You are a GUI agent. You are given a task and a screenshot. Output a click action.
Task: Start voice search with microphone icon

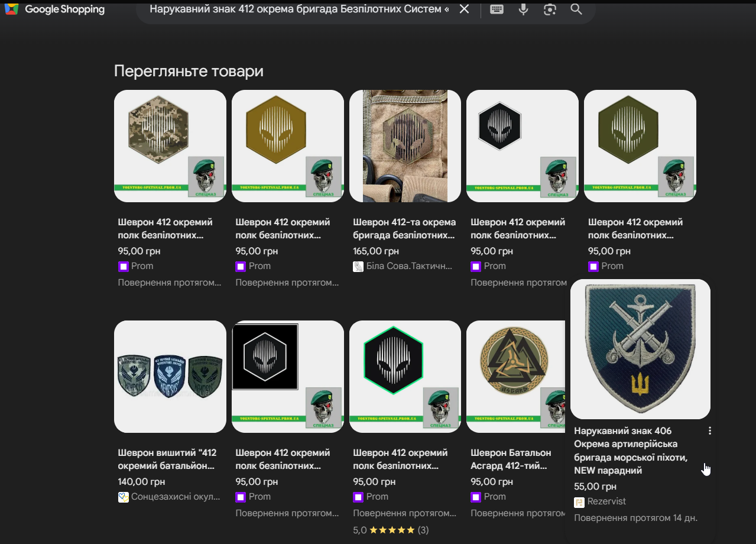click(x=524, y=9)
